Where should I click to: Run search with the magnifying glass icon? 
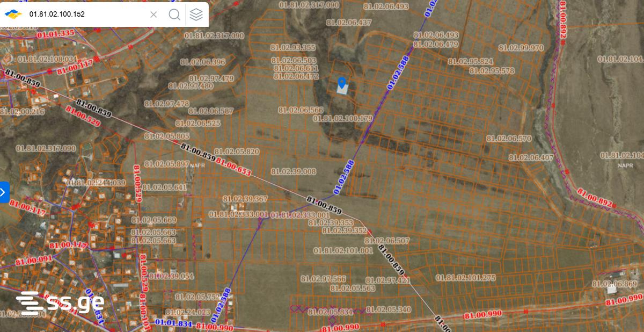(174, 15)
